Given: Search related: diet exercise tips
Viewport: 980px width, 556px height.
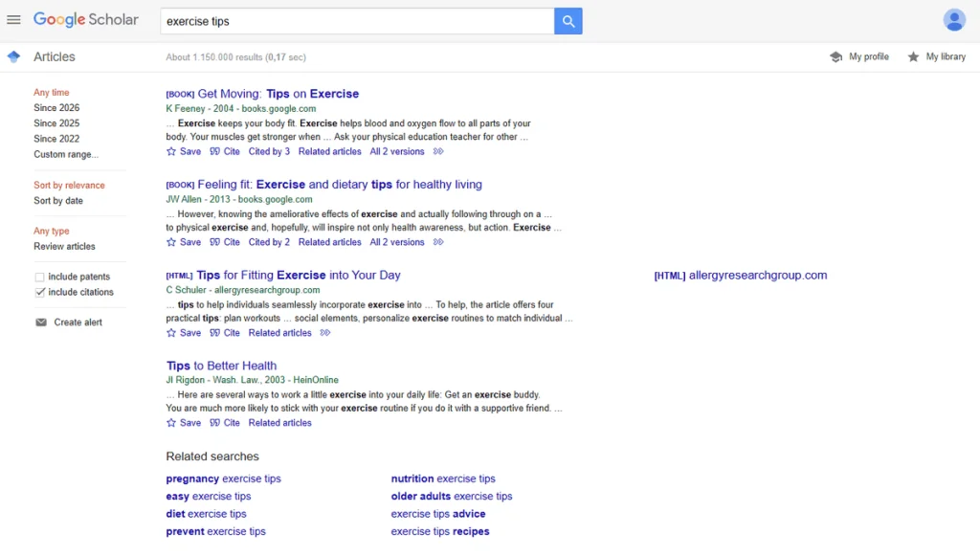Looking at the screenshot, I should (206, 514).
